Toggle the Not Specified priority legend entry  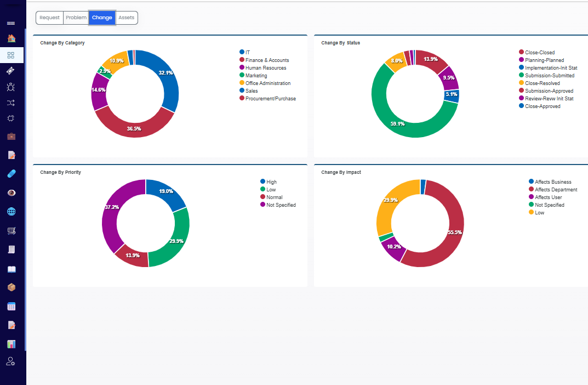tap(278, 205)
